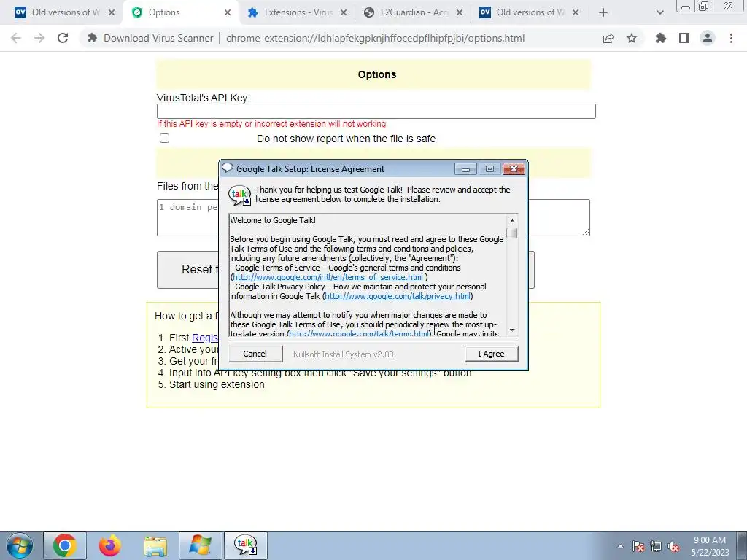This screenshot has width=747, height=560.
Task: Share this page icon in address bar
Action: tap(608, 38)
